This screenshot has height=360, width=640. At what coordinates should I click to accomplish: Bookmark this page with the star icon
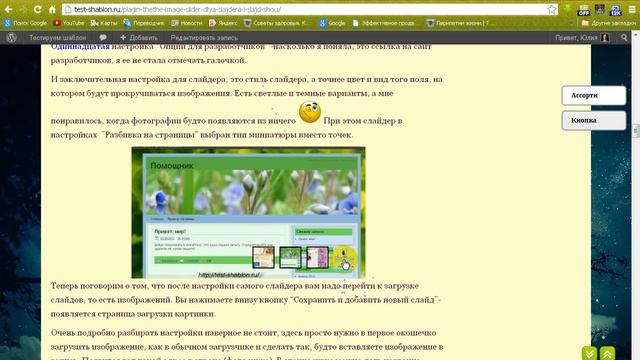click(x=551, y=9)
